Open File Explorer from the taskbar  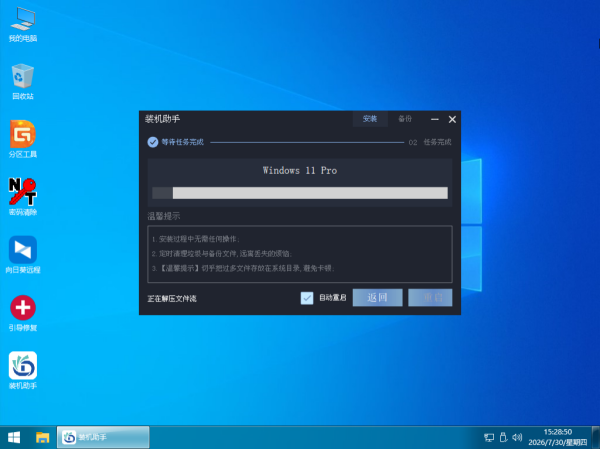42,437
